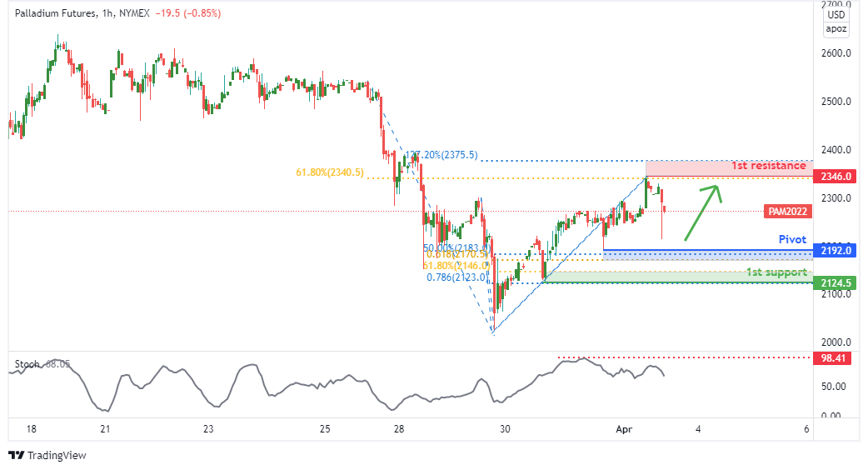Select the blue Pivot horizontal line
868x470 pixels.
tap(708, 250)
